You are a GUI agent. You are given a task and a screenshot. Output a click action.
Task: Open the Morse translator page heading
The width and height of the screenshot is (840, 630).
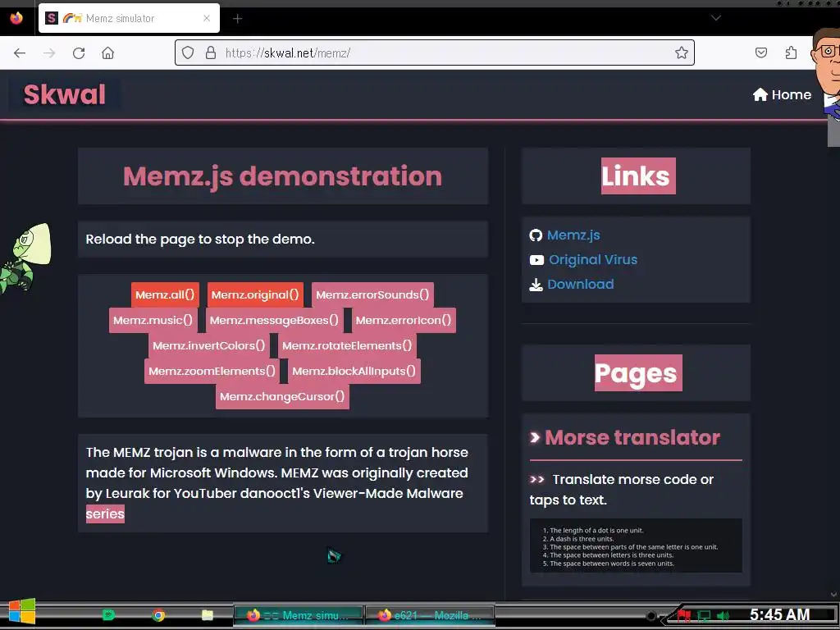tap(632, 437)
